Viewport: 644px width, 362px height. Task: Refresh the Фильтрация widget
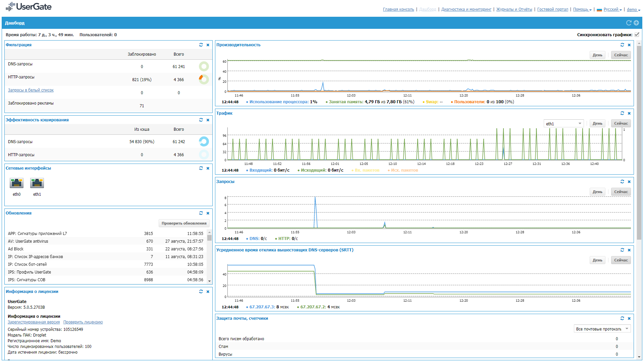pos(201,45)
